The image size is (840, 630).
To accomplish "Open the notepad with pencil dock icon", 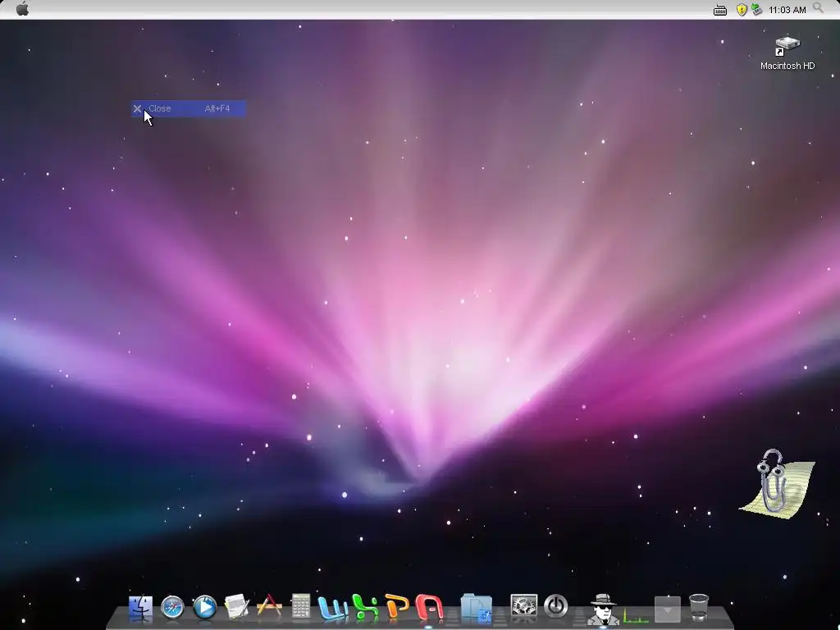I will pos(236,608).
